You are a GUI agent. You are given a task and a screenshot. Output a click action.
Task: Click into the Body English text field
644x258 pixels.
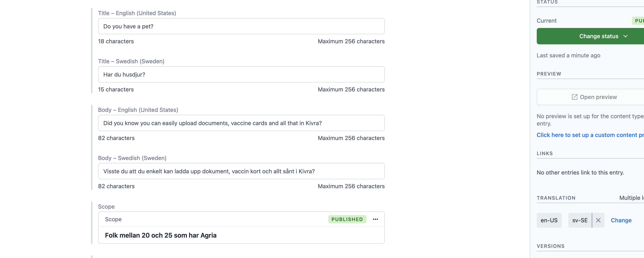pos(241,123)
